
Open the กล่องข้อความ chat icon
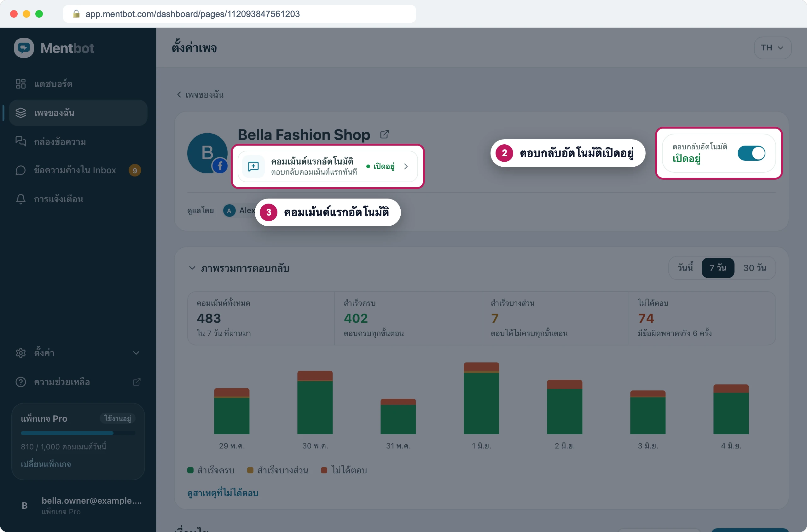[21, 142]
